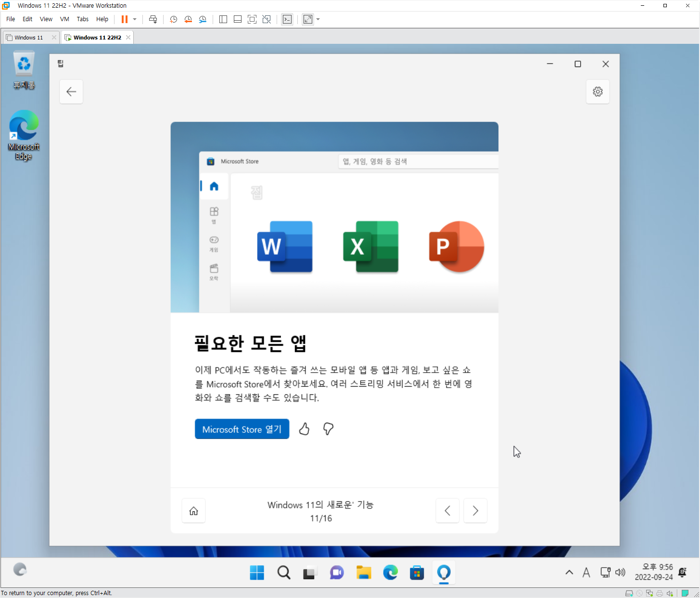The image size is (700, 598).
Task: Open the Chat taskbar icon
Action: [x=337, y=572]
